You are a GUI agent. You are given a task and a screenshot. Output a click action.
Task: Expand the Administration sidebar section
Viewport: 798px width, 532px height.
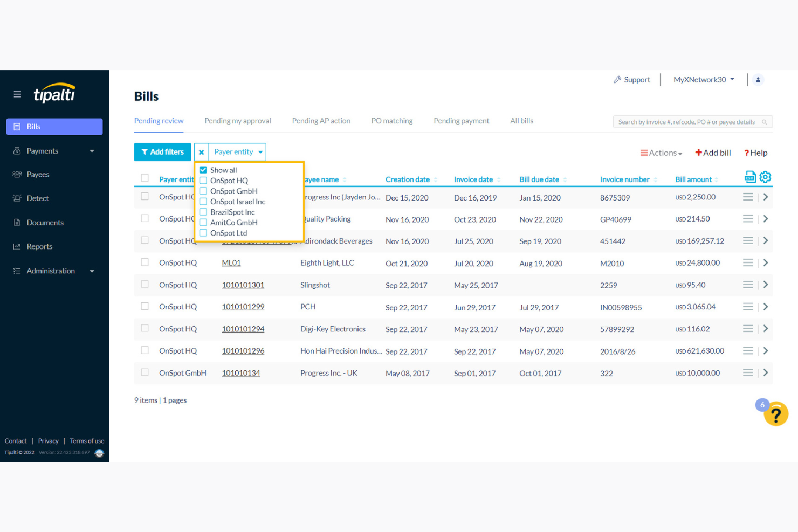pyautogui.click(x=54, y=271)
